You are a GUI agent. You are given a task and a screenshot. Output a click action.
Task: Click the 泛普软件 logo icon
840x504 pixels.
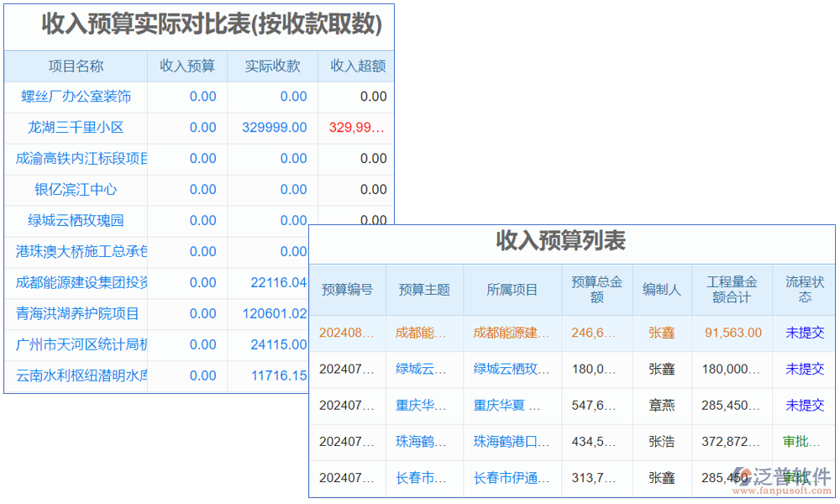[744, 475]
